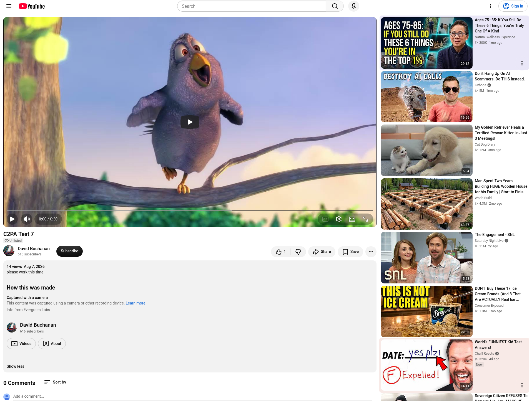
Task: Open David Buchanan's Videos tab
Action: click(21, 344)
